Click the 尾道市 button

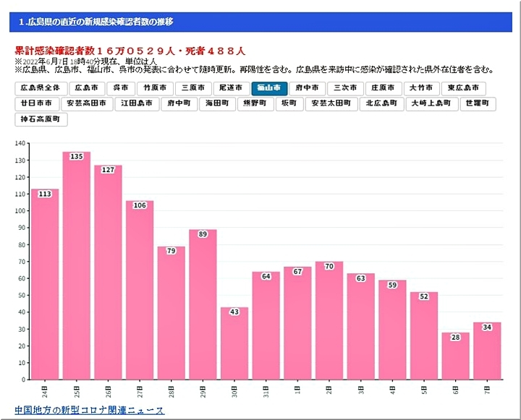[231, 88]
